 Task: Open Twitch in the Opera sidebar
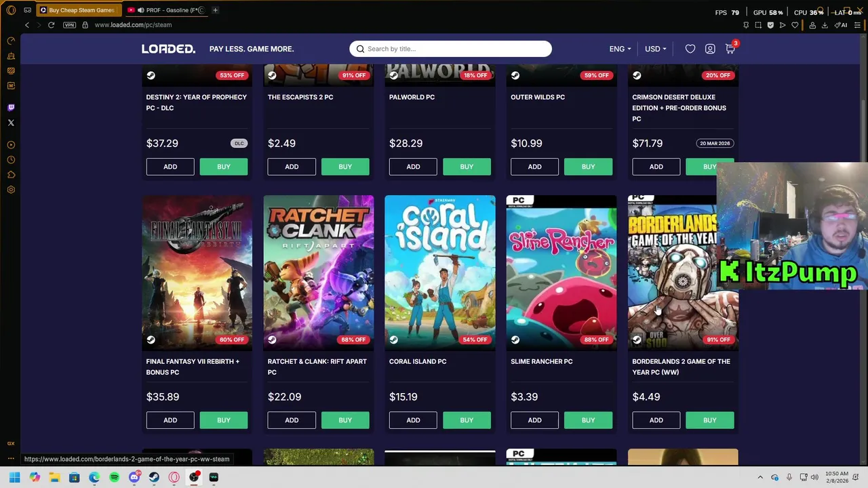[11, 107]
